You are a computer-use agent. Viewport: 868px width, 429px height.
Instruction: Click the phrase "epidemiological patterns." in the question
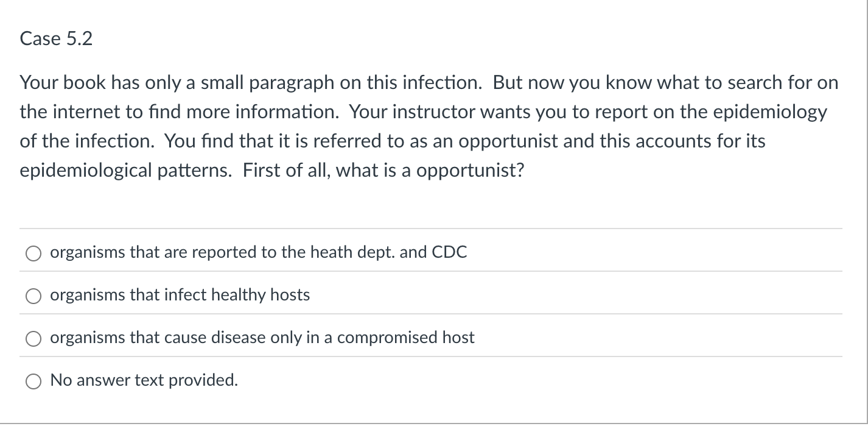pyautogui.click(x=126, y=171)
